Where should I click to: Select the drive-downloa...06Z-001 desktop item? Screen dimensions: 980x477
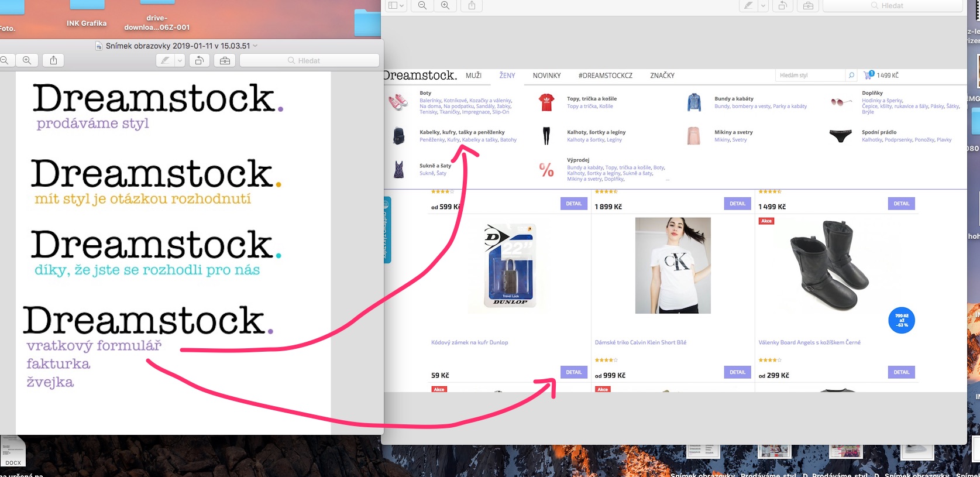[157, 23]
